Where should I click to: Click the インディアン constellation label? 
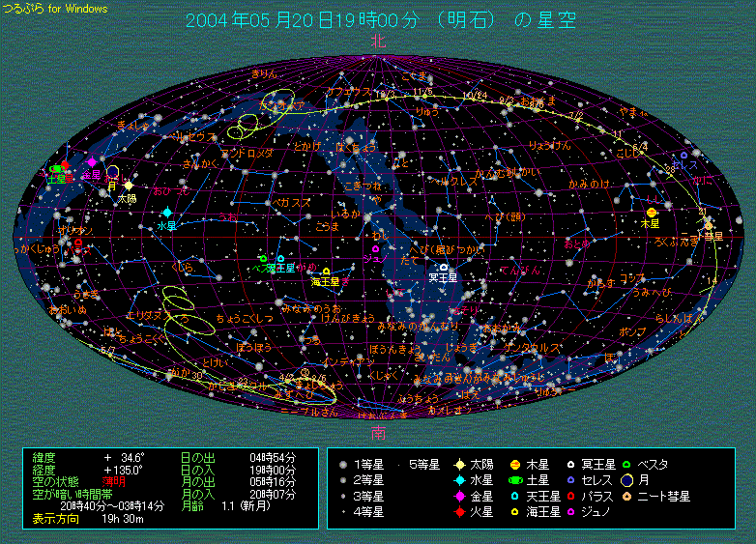349,361
